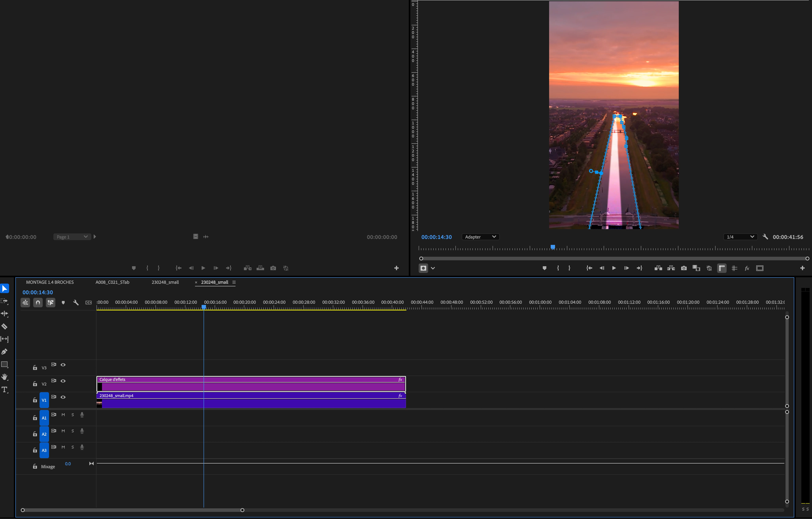Open timeline display settings wrench
Image resolution: width=812 pixels, height=519 pixels.
pyautogui.click(x=76, y=303)
